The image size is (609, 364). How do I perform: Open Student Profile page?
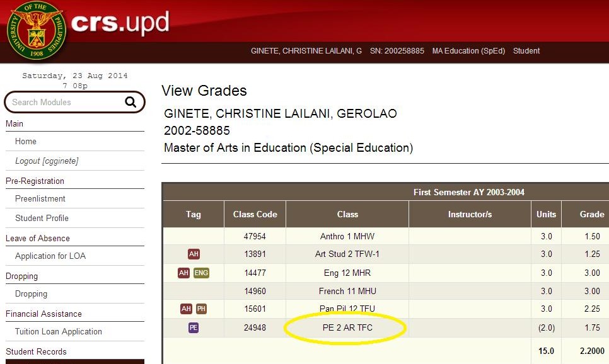click(x=42, y=218)
